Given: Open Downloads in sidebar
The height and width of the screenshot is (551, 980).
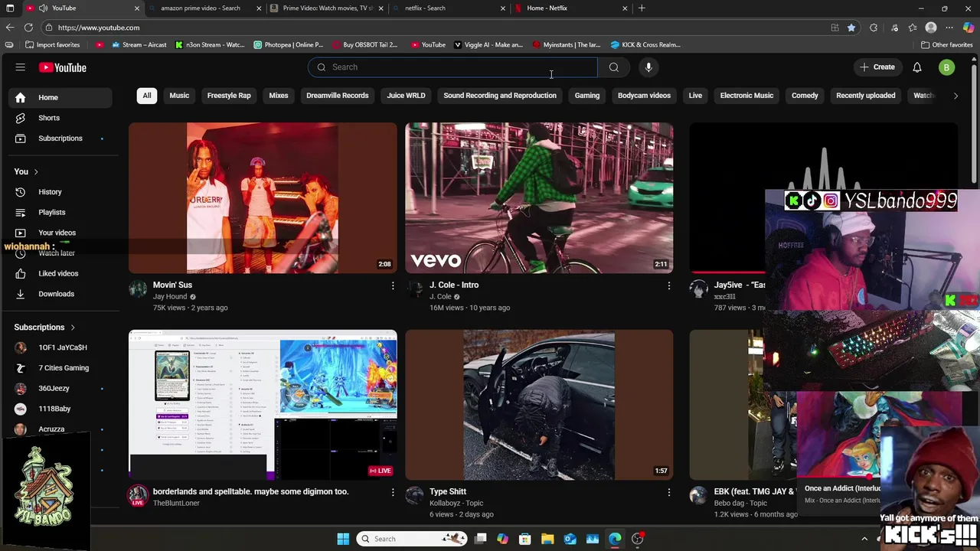Looking at the screenshot, I should 60,294.
